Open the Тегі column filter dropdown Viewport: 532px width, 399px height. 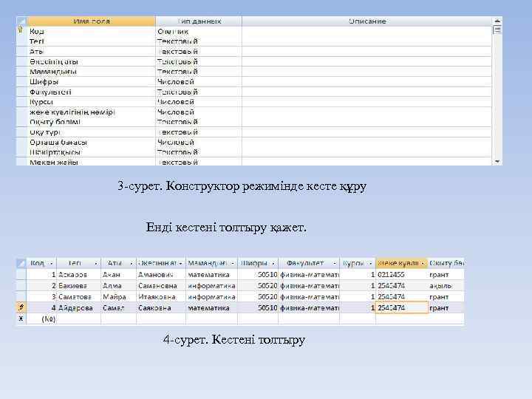pos(96,263)
